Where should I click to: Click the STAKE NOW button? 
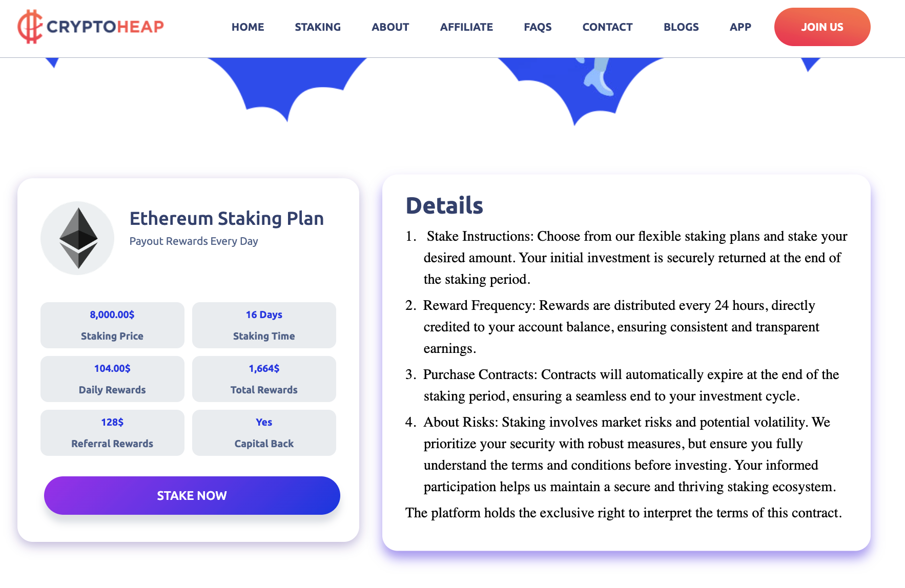point(192,495)
